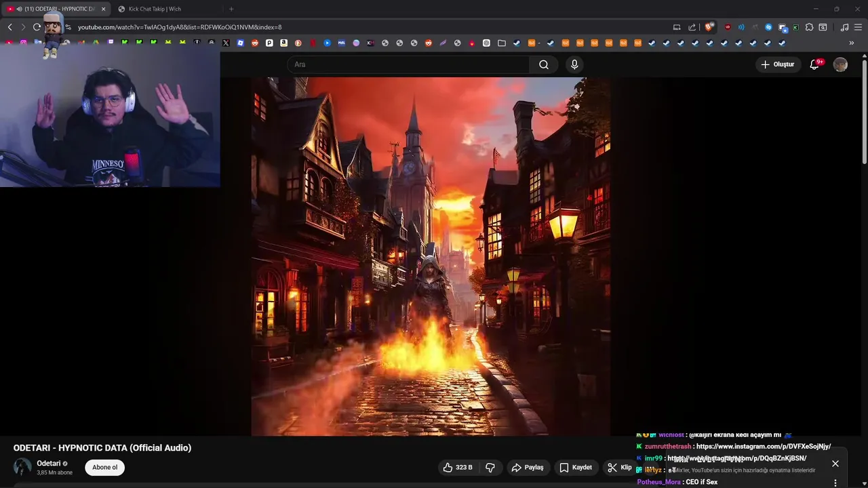Open the media control music note icon

(844, 27)
